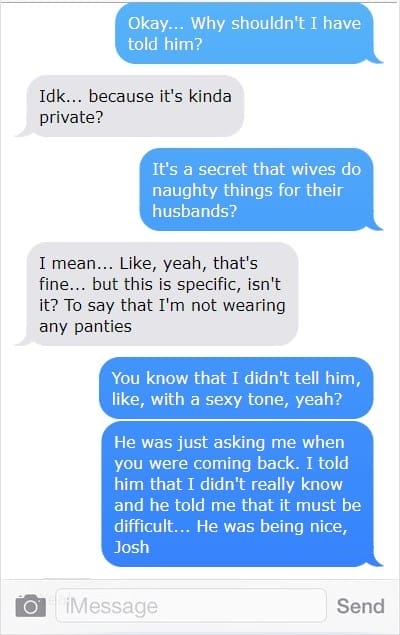Click the phrase "He was being nice,"
This screenshot has width=400, height=635.
[272, 526]
